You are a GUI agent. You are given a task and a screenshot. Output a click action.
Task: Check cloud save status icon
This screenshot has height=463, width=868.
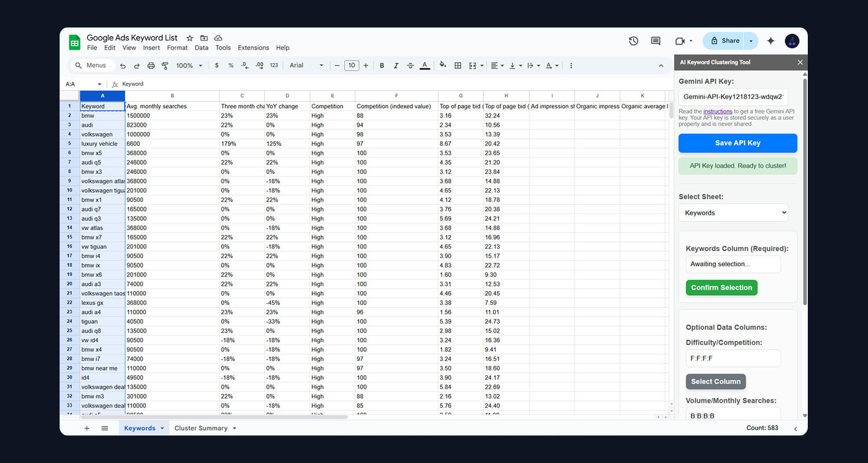(x=218, y=38)
